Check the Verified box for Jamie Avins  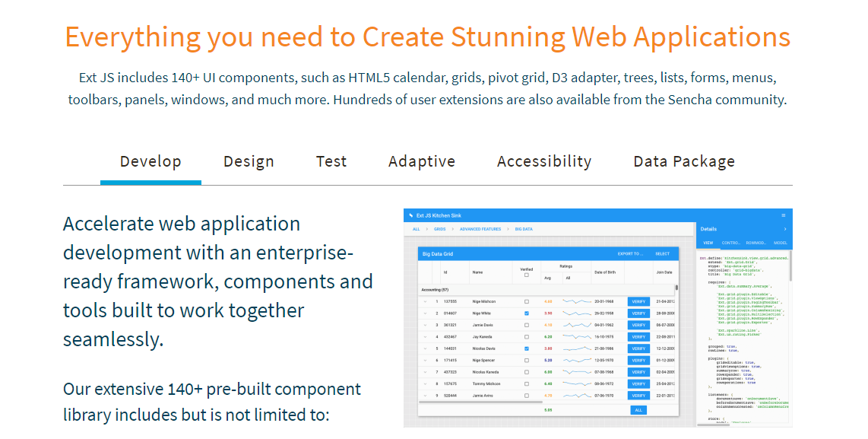point(527,396)
